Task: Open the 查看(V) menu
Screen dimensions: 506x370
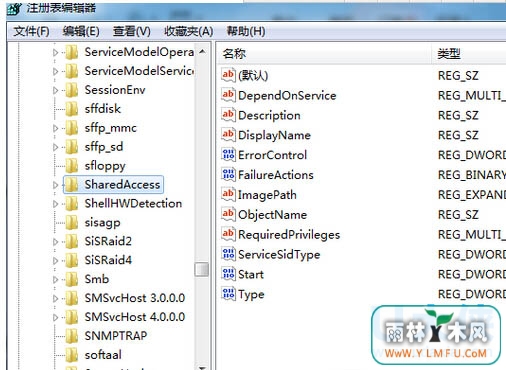Action: pyautogui.click(x=131, y=31)
